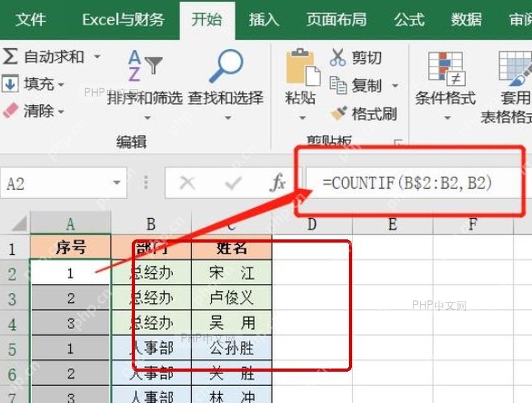Open the 文件 menu tab

(31, 19)
